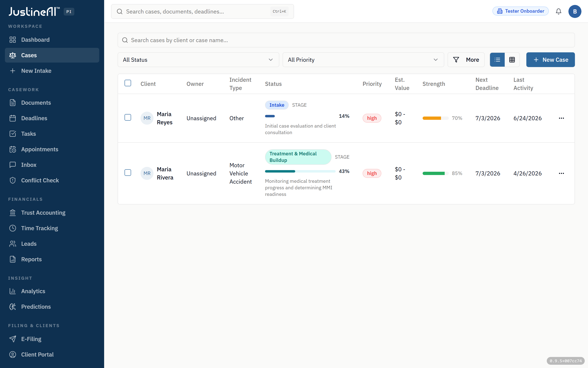588x368 pixels.
Task: Toggle the select-all cases checkbox
Action: (128, 83)
